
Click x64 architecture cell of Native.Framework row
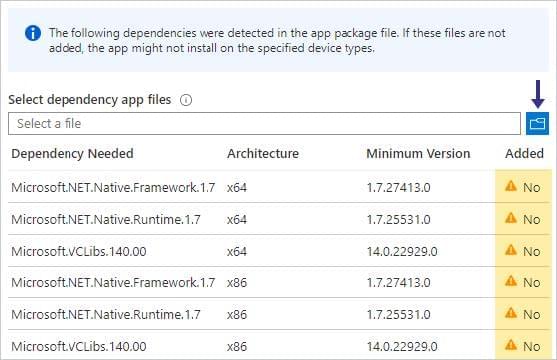pos(237,187)
